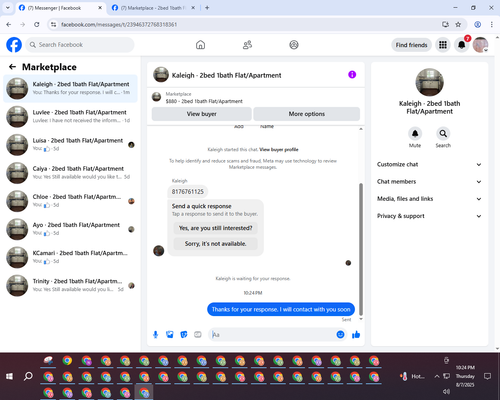Reload the page in the browser
500x400 pixels.
(37, 24)
